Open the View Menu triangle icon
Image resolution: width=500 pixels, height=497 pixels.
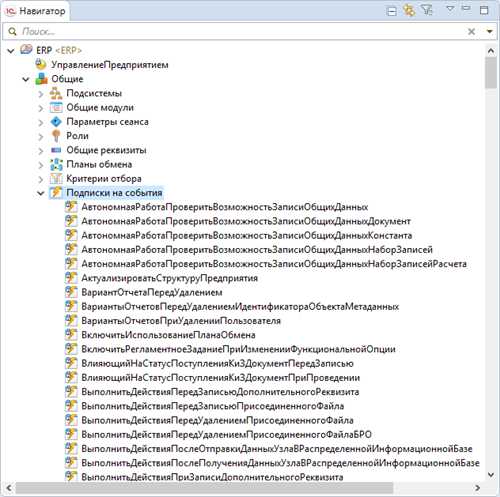(450, 9)
